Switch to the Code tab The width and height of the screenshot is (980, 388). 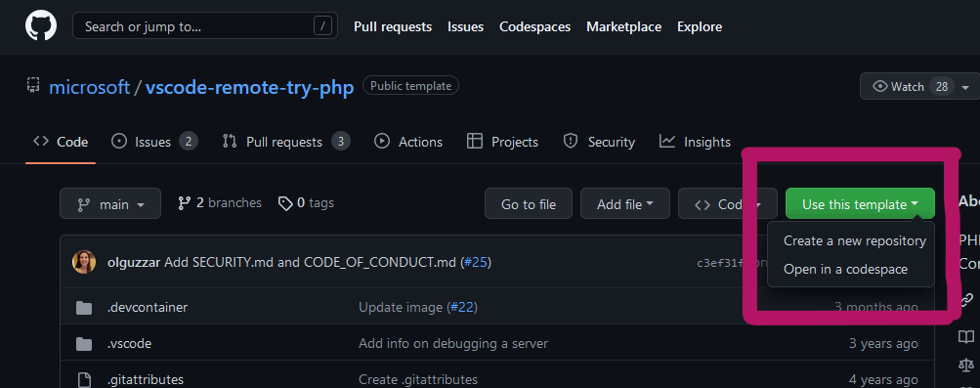pos(61,142)
